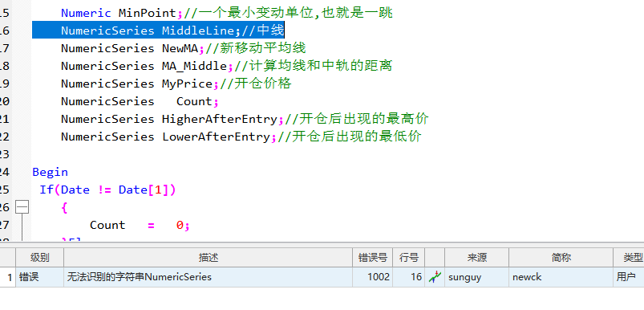Collapse the code block at line 26
644x310 pixels.
tap(22, 208)
